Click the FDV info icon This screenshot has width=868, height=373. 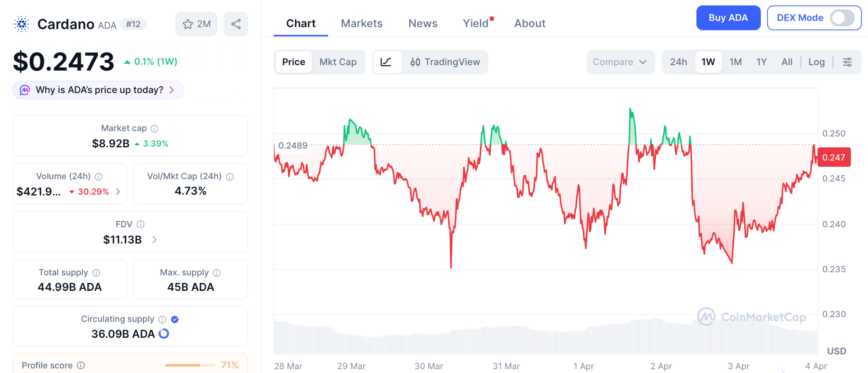(x=141, y=224)
